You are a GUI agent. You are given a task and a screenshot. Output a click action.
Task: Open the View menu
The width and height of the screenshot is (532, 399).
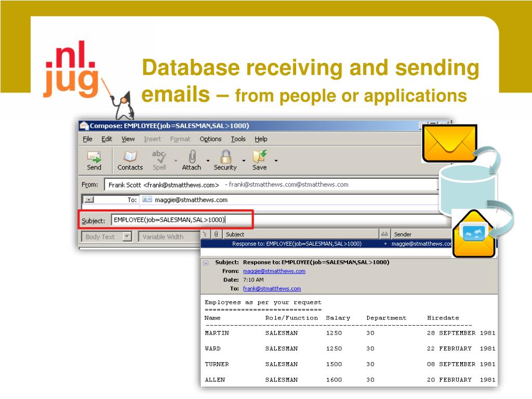[128, 139]
